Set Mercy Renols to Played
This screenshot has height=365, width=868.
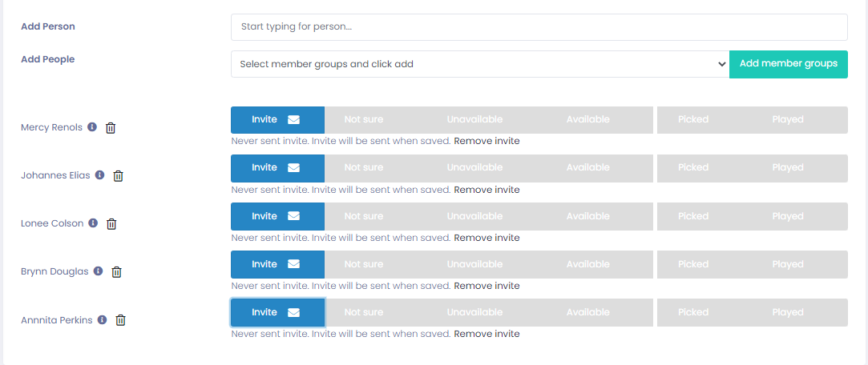click(788, 119)
